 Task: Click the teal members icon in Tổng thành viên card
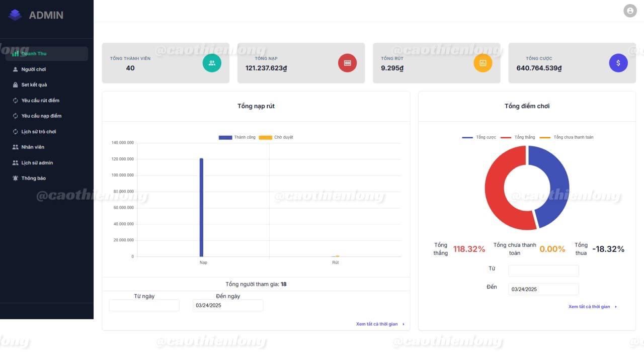click(x=212, y=63)
